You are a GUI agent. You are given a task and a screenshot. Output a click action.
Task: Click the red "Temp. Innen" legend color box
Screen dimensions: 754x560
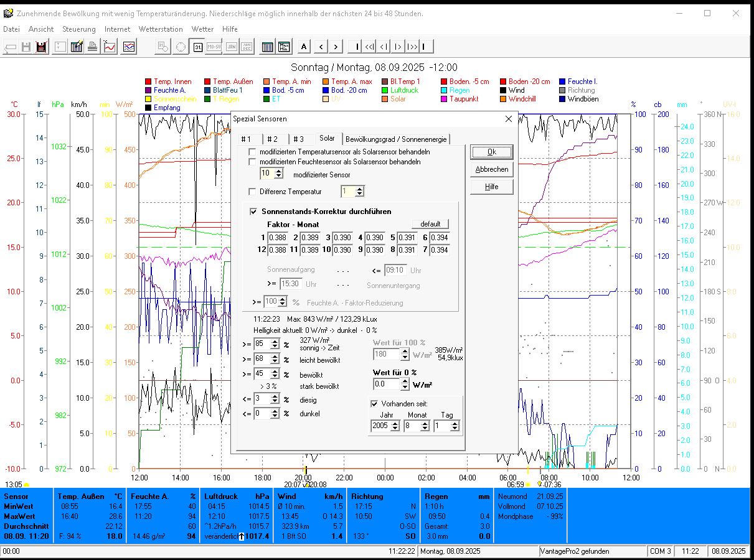[148, 82]
